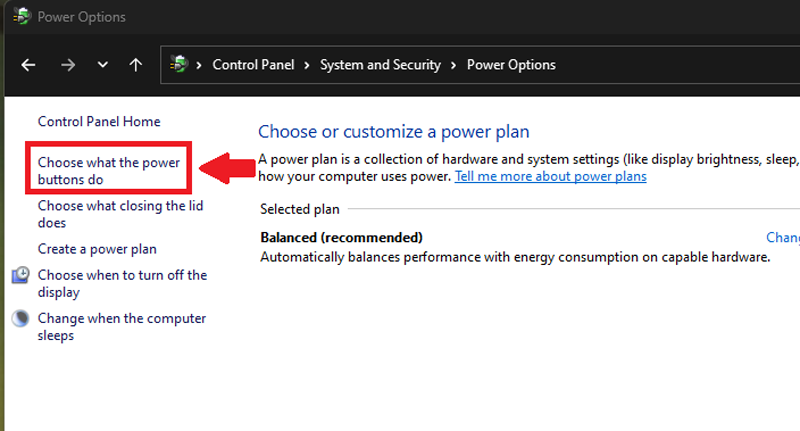Click the power icon in the address bar
Screen dimensions: 800x431
point(180,65)
